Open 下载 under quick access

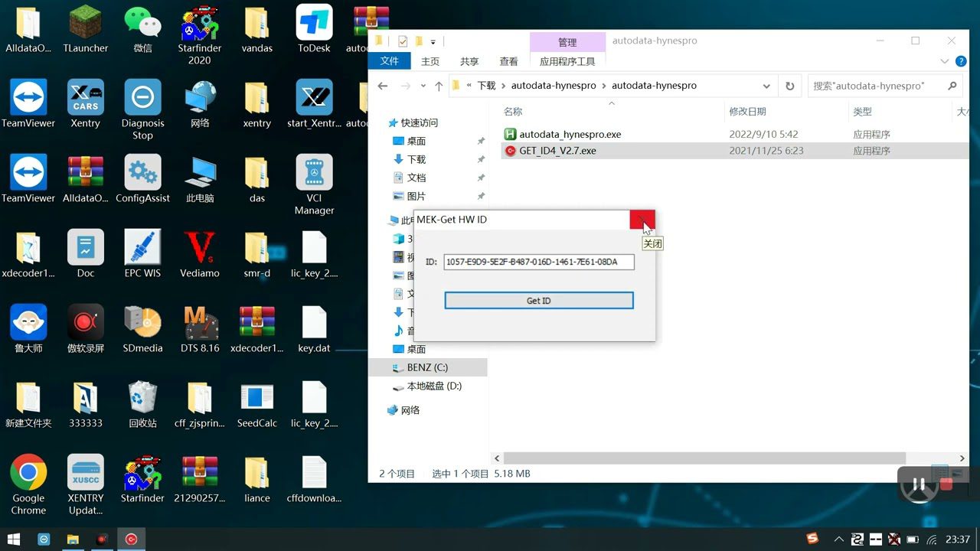(x=416, y=159)
